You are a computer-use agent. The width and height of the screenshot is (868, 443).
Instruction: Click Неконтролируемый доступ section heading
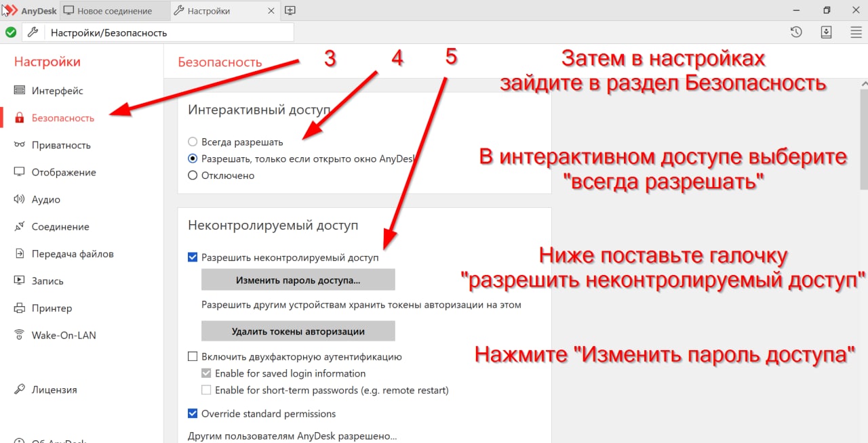tap(273, 225)
